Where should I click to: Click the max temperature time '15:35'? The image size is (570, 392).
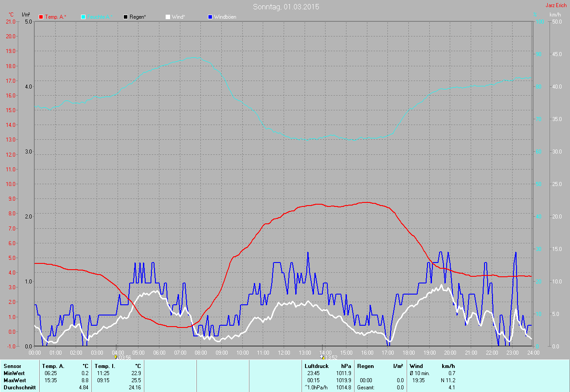click(x=51, y=380)
